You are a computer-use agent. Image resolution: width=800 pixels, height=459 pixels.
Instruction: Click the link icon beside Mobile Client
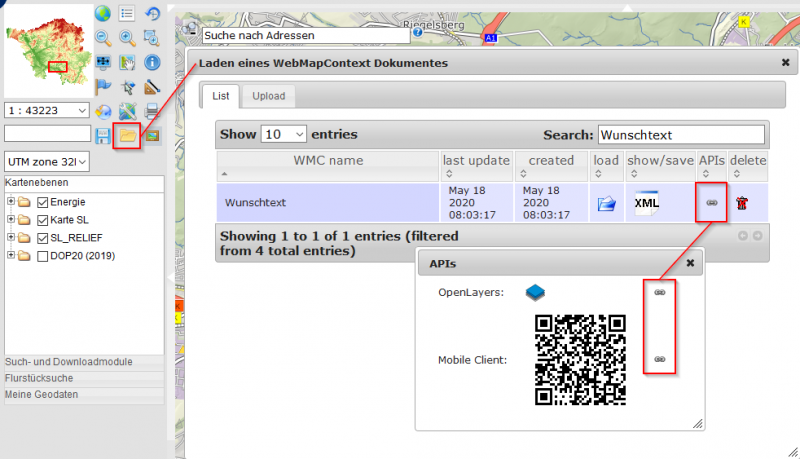660,359
